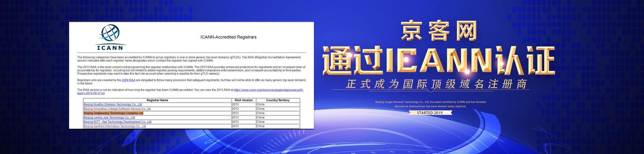Click the paragraph starting 'The following companies'
The width and height of the screenshot is (644, 154).
click(x=189, y=59)
